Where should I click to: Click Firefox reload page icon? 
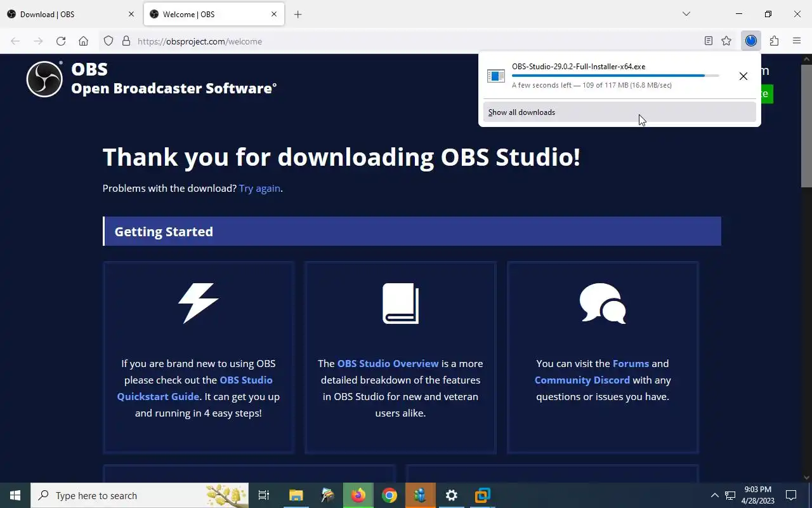point(61,41)
